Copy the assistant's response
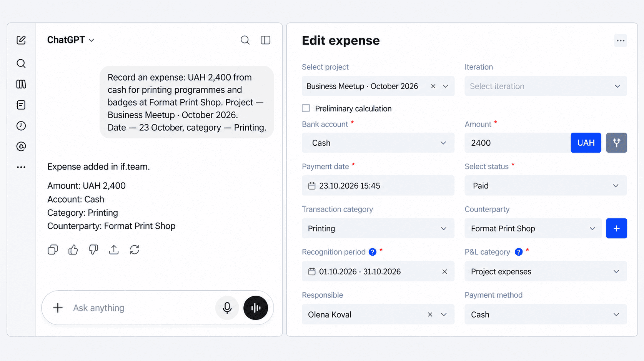This screenshot has height=361, width=644. [x=53, y=250]
